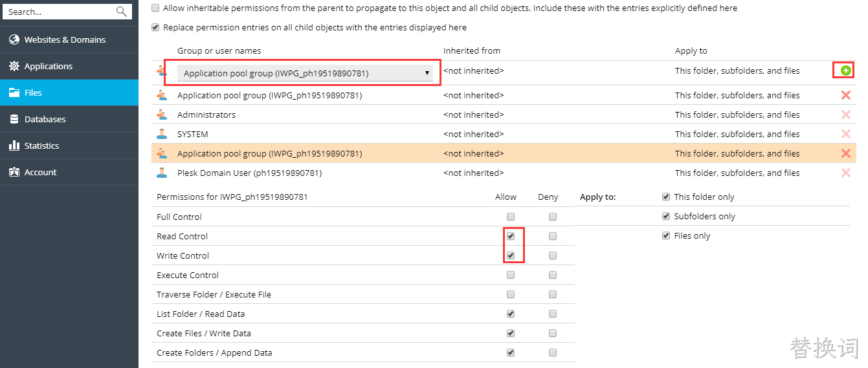
Task: Deny Create Files / Write Data
Action: (x=553, y=333)
